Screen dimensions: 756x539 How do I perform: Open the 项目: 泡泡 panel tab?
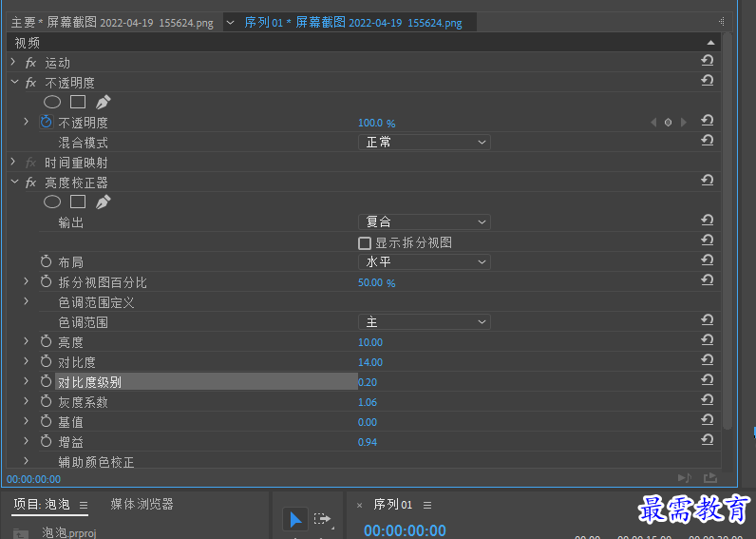(42, 504)
